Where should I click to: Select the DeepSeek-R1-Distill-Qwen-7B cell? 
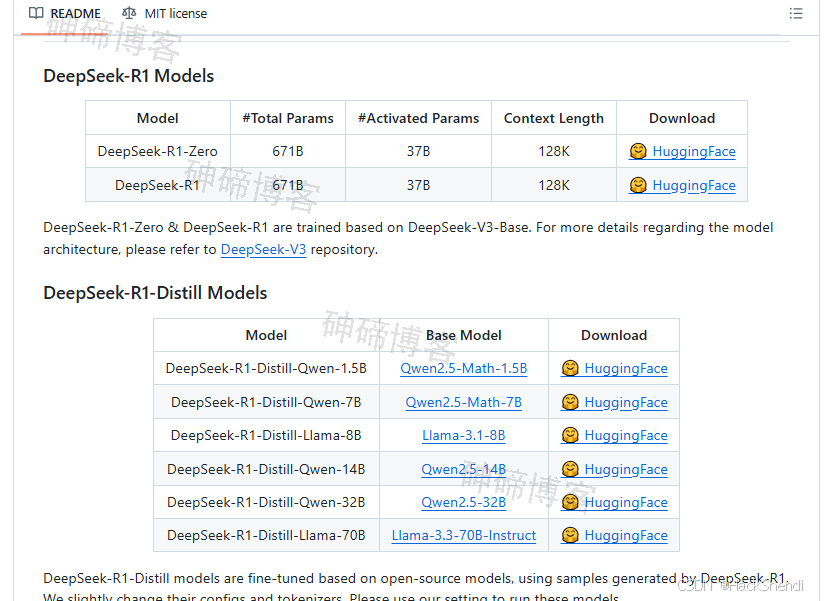tap(266, 402)
